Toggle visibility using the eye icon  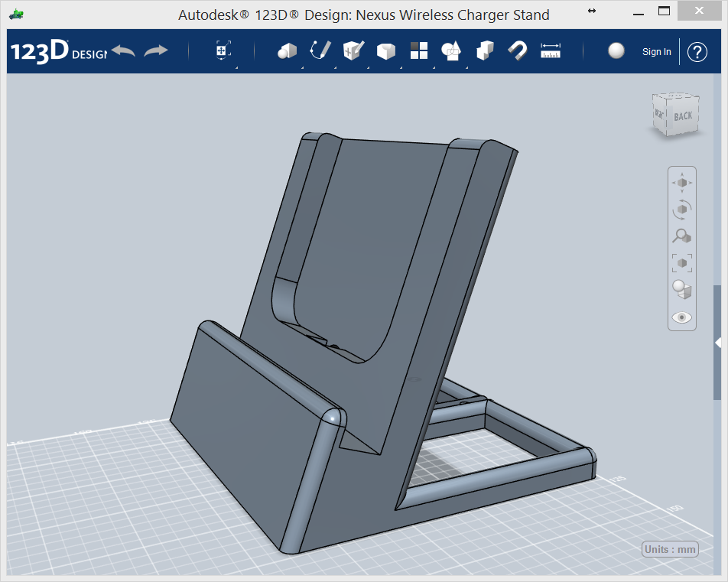(681, 317)
